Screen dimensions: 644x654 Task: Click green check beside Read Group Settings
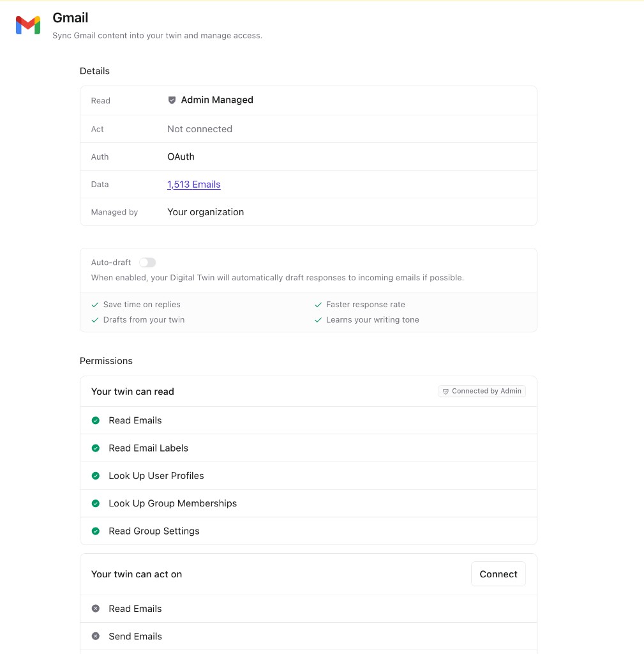point(96,531)
